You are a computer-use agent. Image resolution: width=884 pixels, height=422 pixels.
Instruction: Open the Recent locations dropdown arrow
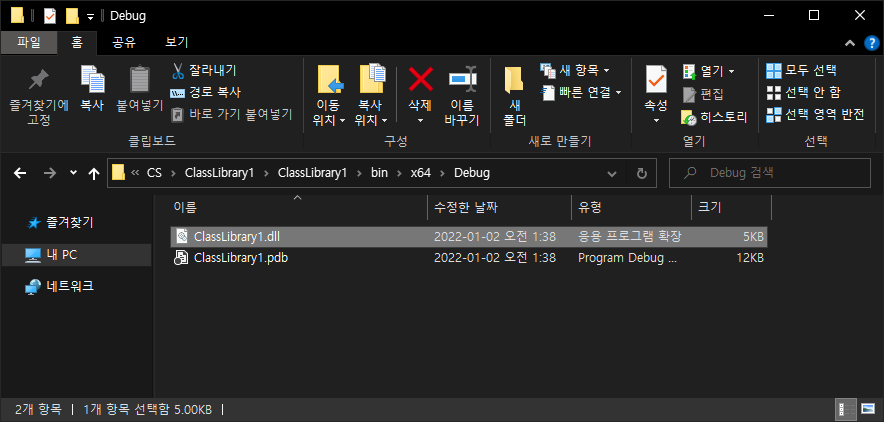coord(73,173)
